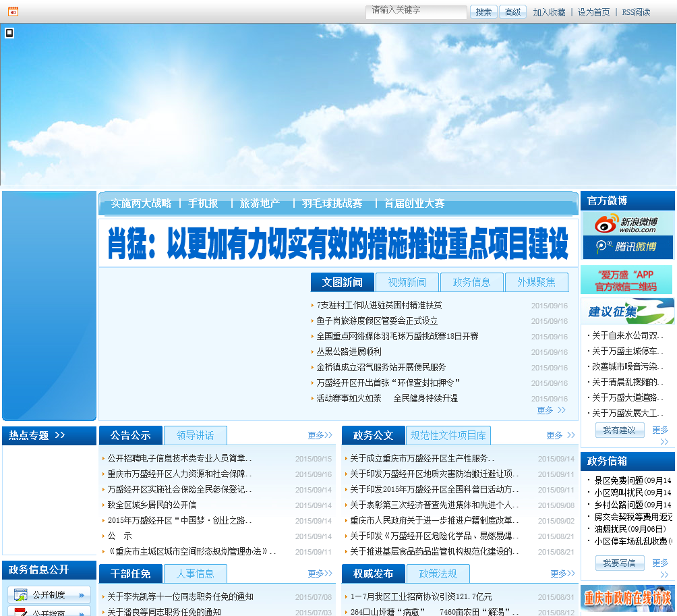Switch to the 外媒聚焦 tab
The width and height of the screenshot is (677, 616).
point(536,282)
